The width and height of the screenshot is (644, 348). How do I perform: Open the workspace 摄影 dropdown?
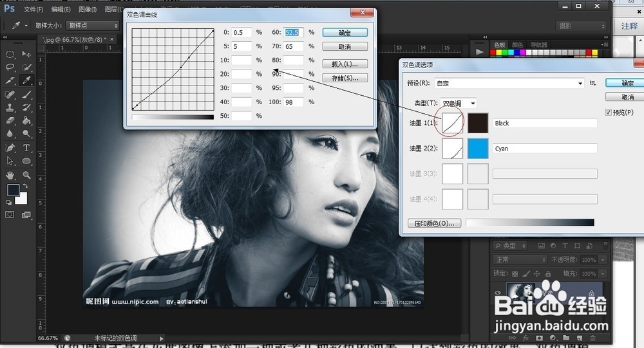[581, 26]
